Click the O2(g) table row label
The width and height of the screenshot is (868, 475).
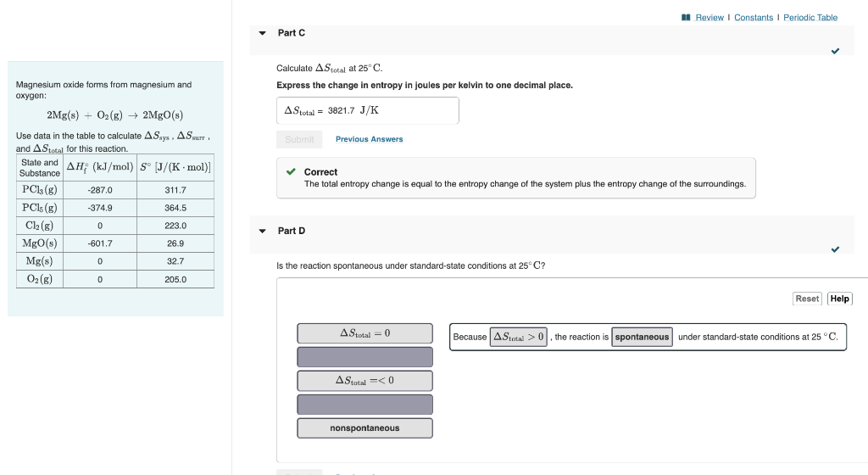click(x=39, y=279)
